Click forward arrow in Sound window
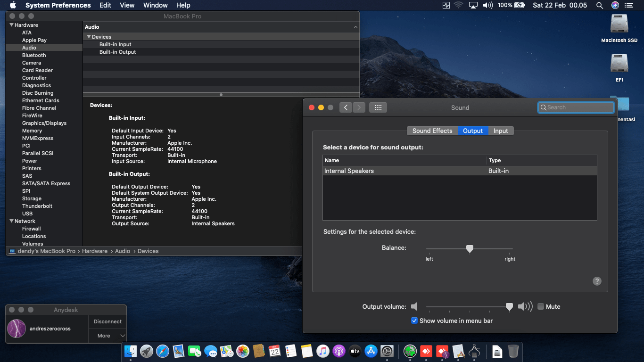The width and height of the screenshot is (644, 362). tap(359, 107)
